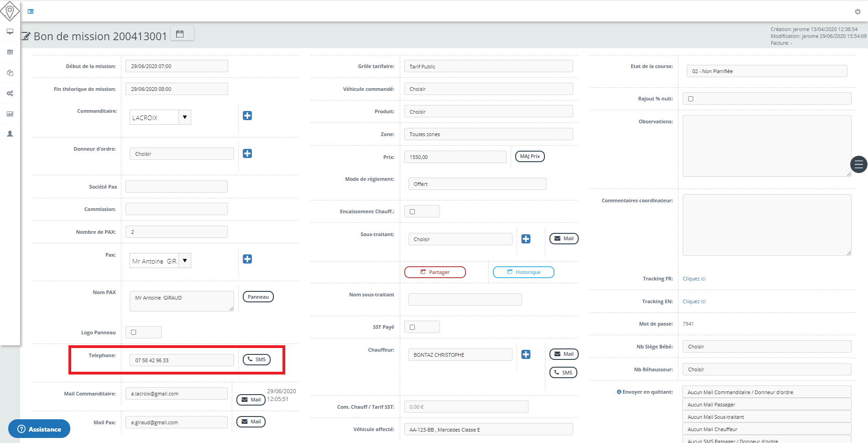This screenshot has width=868, height=443.
Task: Add new Donneur d'ordre with plus icon
Action: [247, 153]
